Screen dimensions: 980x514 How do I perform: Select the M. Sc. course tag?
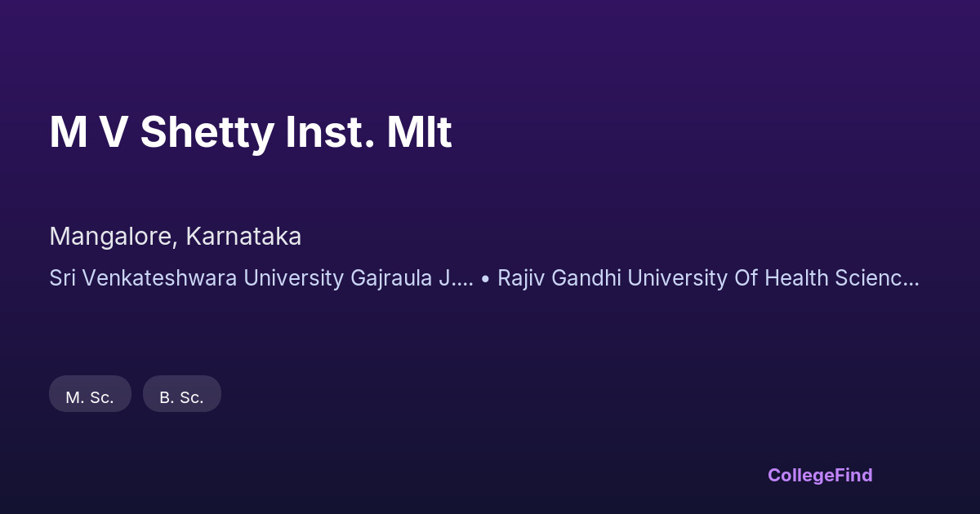90,397
